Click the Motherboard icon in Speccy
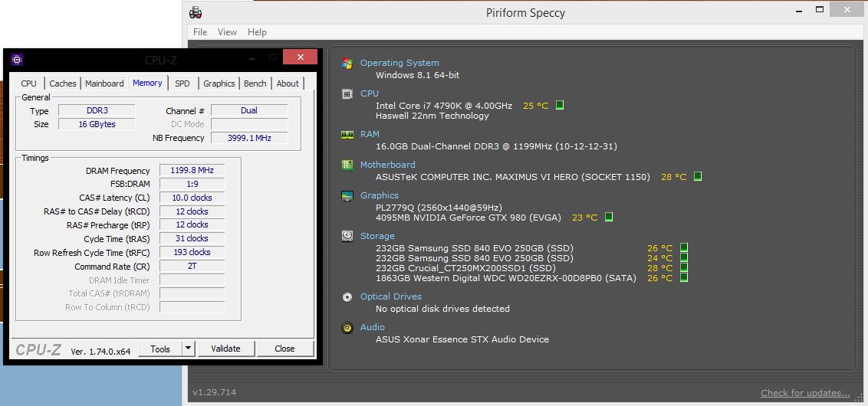The height and width of the screenshot is (406, 868). tap(347, 165)
